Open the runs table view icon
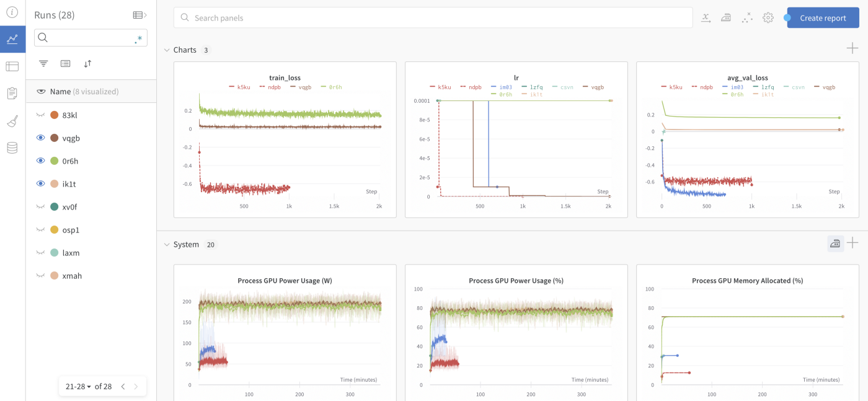 (x=12, y=66)
